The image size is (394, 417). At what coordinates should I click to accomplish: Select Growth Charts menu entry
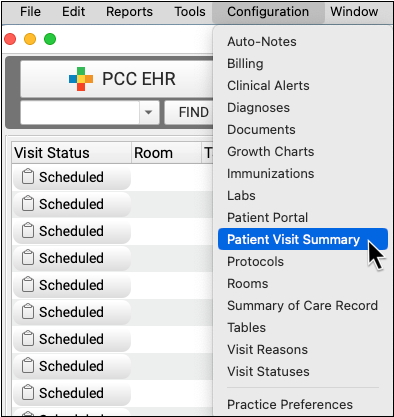(x=271, y=152)
